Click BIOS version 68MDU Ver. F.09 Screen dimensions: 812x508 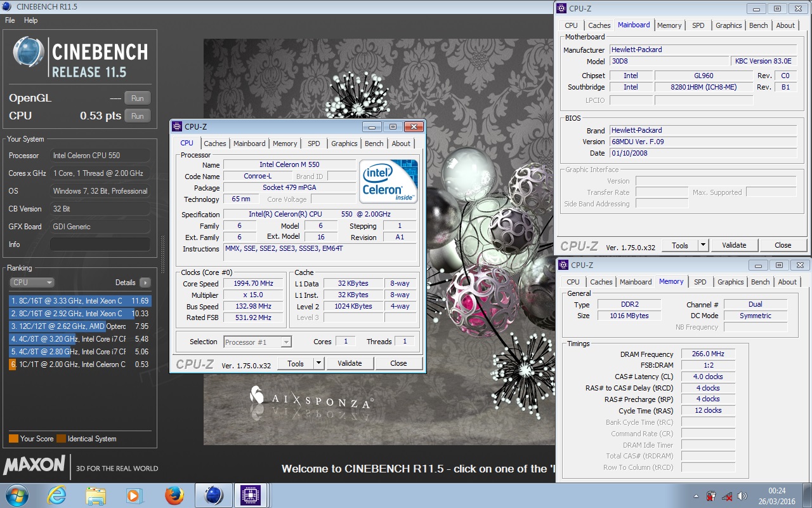(x=703, y=142)
